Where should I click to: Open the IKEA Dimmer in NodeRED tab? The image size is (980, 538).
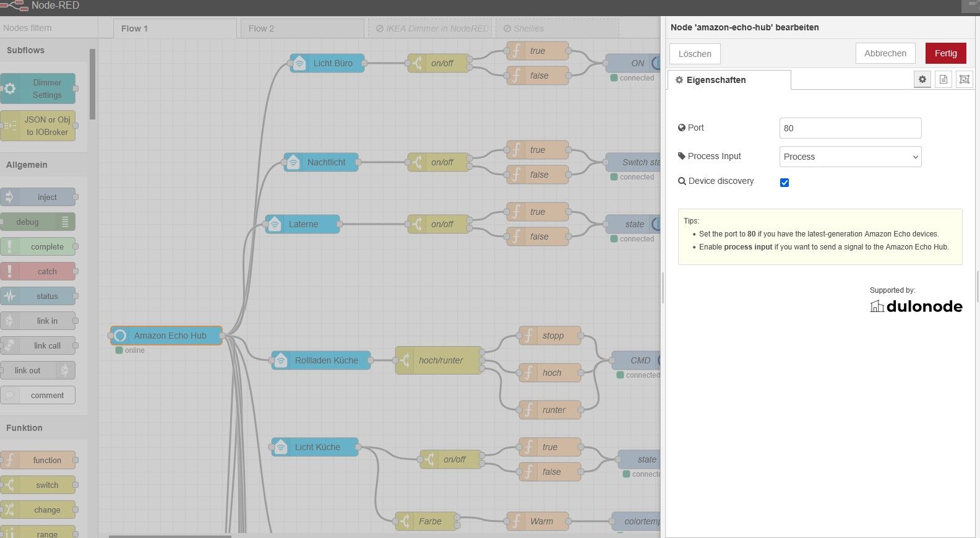[x=430, y=28]
